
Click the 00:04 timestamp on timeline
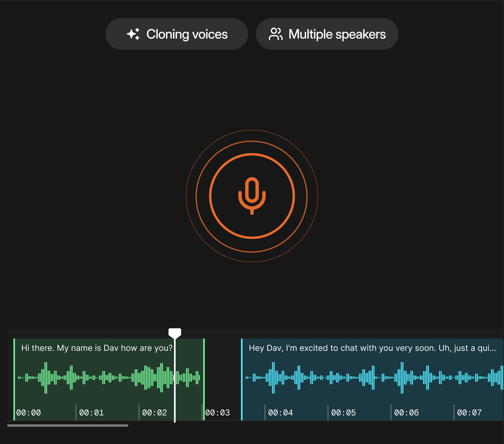pyautogui.click(x=280, y=413)
